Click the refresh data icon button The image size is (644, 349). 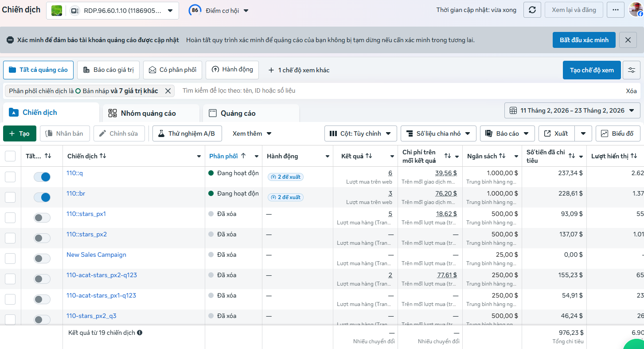(x=532, y=10)
